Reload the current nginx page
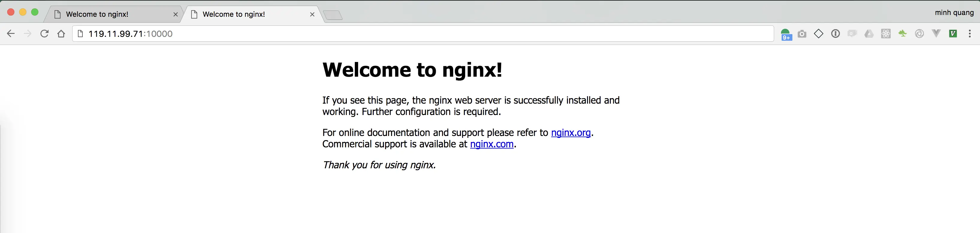Viewport: 980px width, 233px height. [45, 34]
